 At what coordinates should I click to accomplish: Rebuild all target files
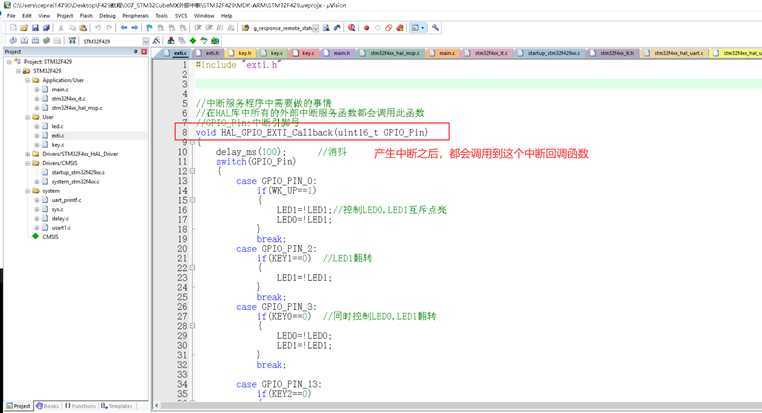coord(35,41)
